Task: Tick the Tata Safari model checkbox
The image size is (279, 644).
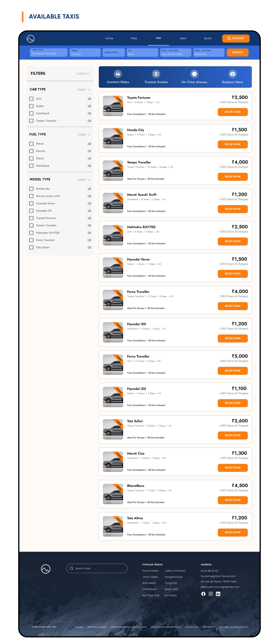Action: click(31, 247)
